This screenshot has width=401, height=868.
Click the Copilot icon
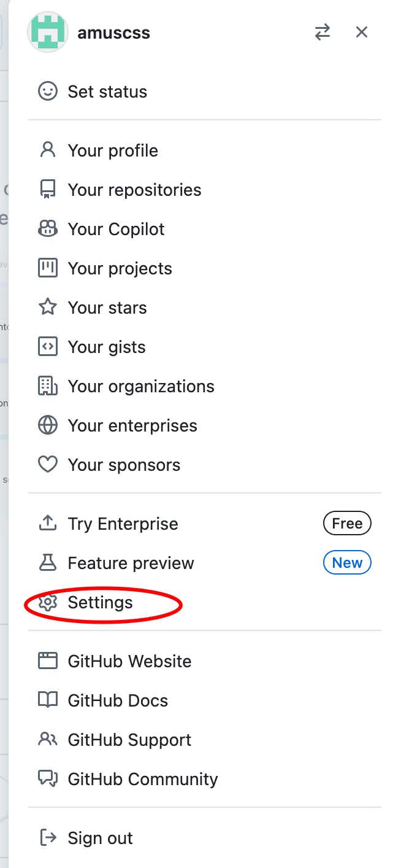click(47, 229)
